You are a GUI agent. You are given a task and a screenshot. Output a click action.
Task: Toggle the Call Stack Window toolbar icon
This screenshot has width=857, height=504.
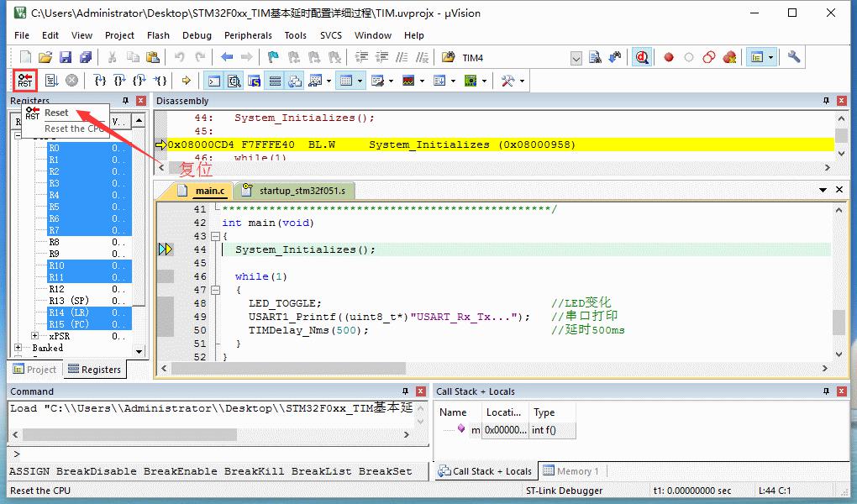click(x=295, y=81)
